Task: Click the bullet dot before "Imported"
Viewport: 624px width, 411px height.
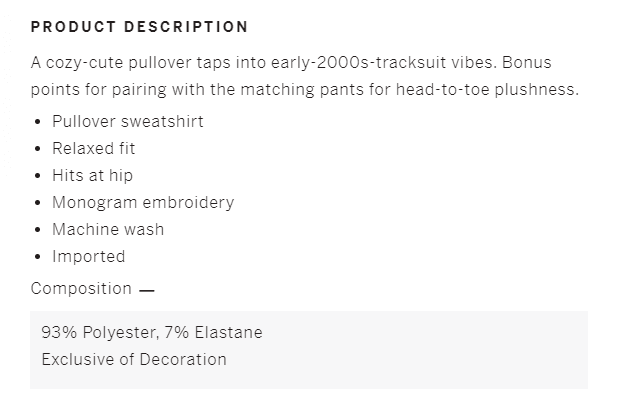Action: tap(38, 258)
